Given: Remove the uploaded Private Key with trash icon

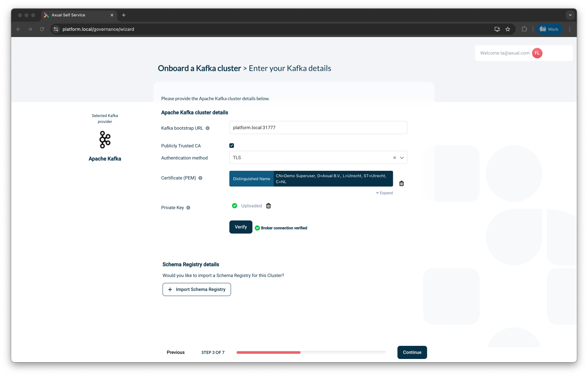Looking at the screenshot, I should click(x=268, y=206).
